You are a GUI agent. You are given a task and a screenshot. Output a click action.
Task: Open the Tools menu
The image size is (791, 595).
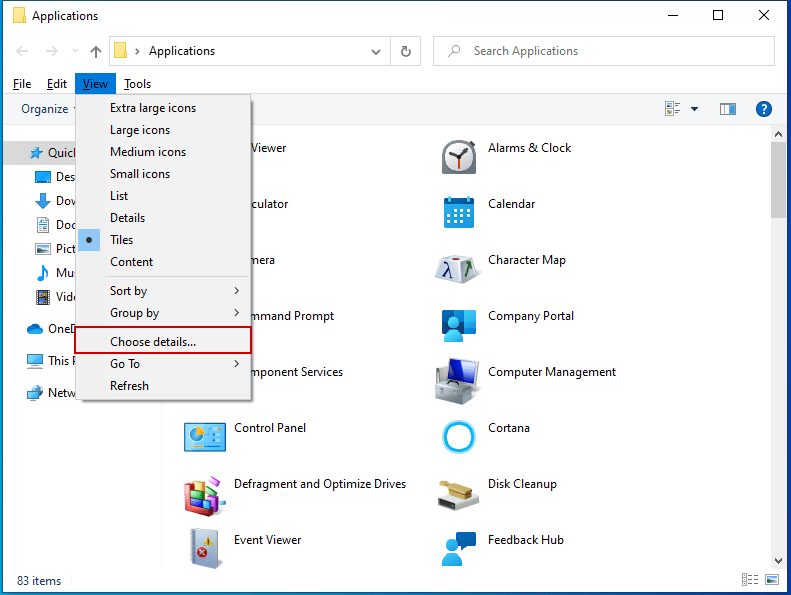pos(137,84)
